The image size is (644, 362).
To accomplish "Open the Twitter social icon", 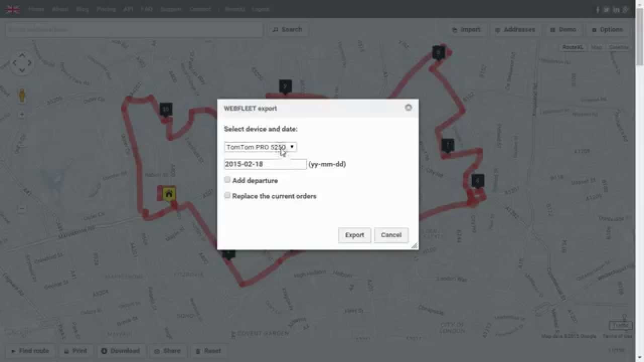I will tap(607, 10).
